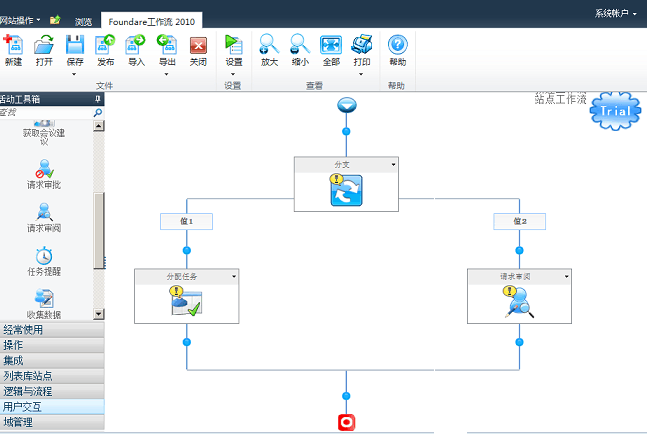Open the 逻辑与流程 toolbox category
Viewport: 647px width, 434px height.
tap(52, 391)
